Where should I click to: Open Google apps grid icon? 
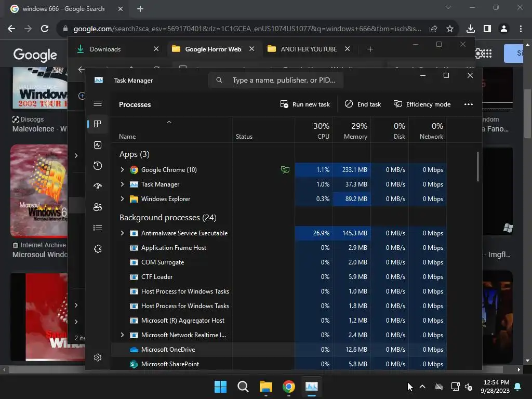[487, 54]
